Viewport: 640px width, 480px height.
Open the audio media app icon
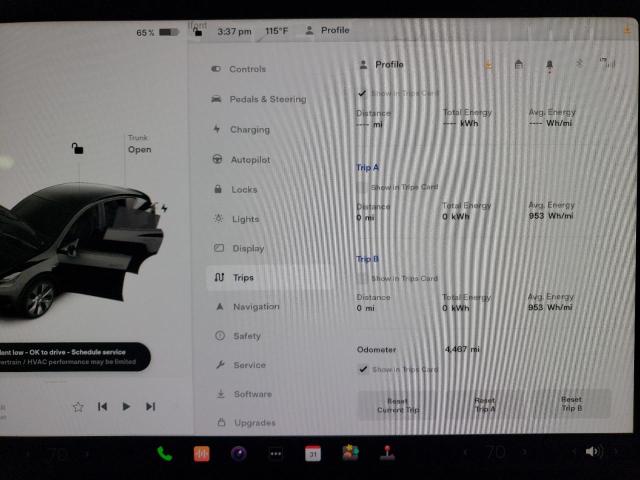coord(202,454)
